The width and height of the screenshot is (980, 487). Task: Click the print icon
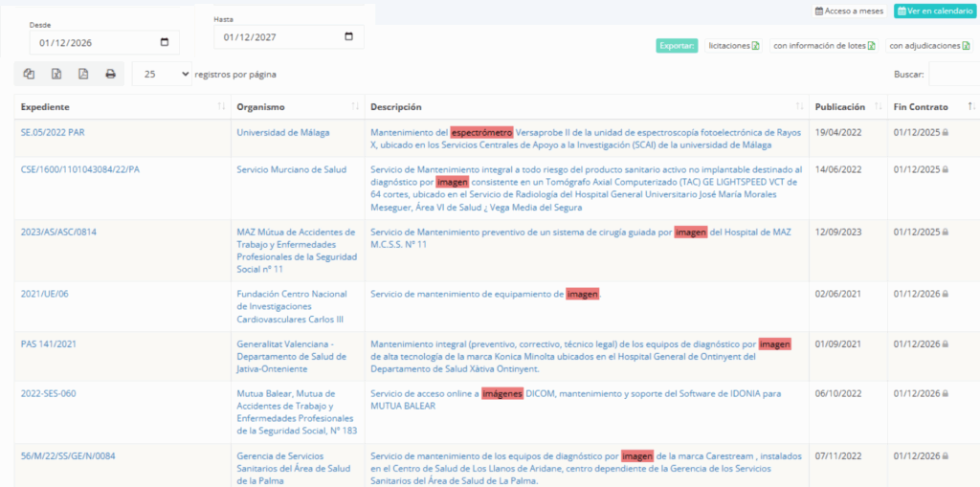click(x=110, y=74)
